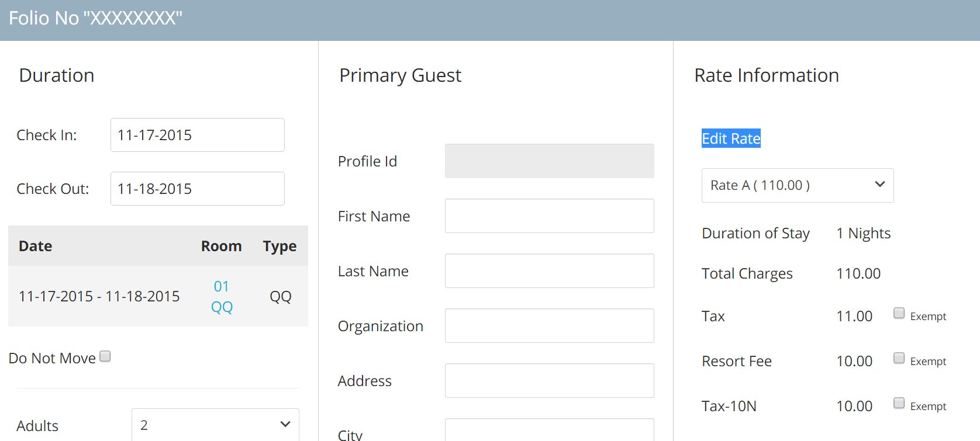This screenshot has height=441, width=980.
Task: Enable Tax Exempt checkbox
Action: pyautogui.click(x=899, y=313)
